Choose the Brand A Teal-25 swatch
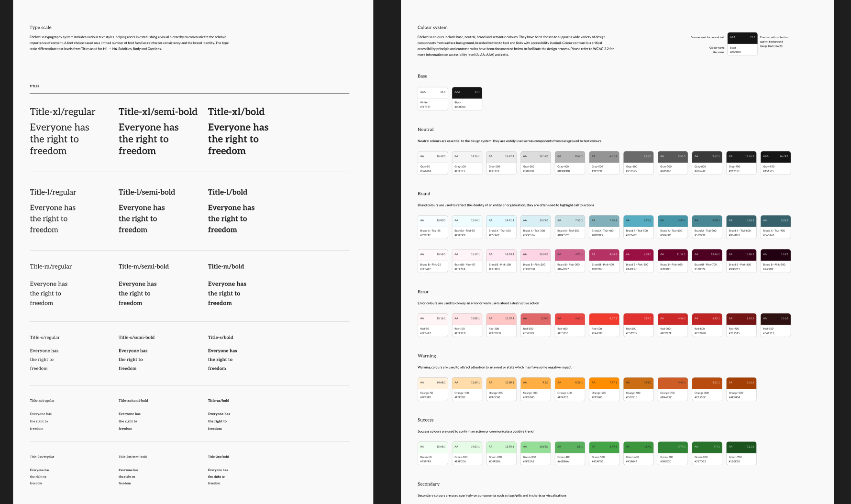Image resolution: width=851 pixels, height=504 pixels. point(432,227)
